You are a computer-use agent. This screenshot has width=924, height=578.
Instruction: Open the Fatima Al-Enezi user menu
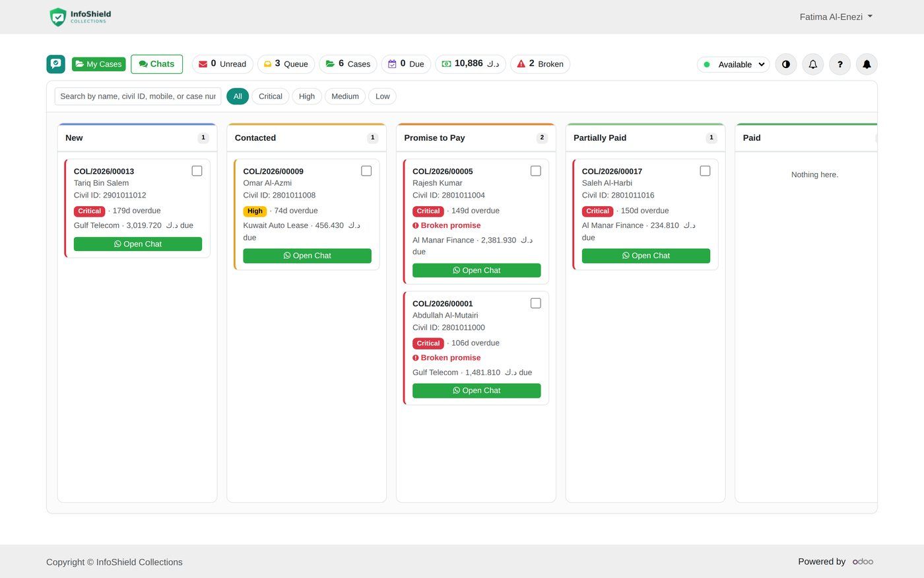[x=836, y=17]
